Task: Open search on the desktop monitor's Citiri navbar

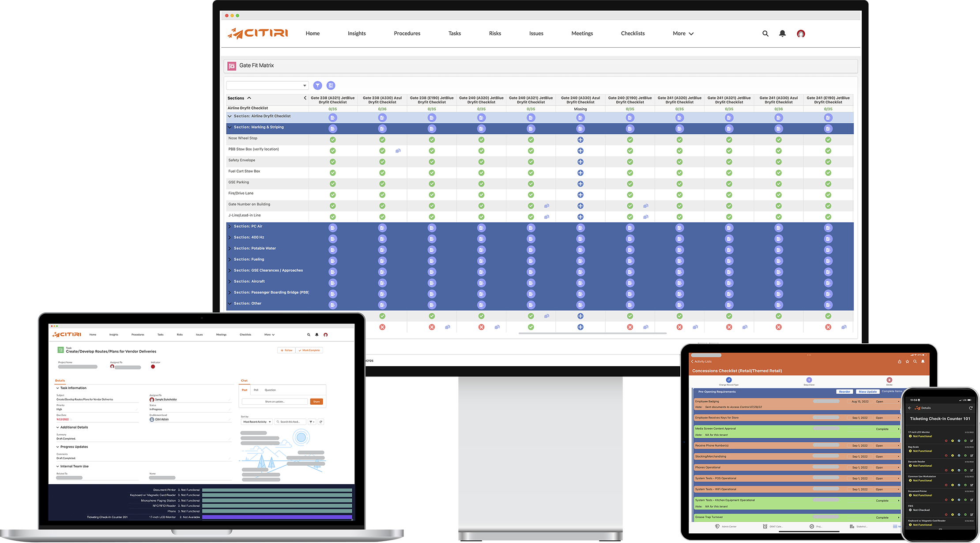Action: [765, 34]
